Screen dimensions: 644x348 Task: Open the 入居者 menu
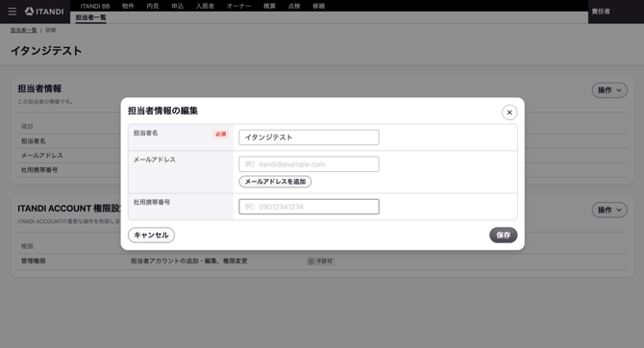coord(205,6)
